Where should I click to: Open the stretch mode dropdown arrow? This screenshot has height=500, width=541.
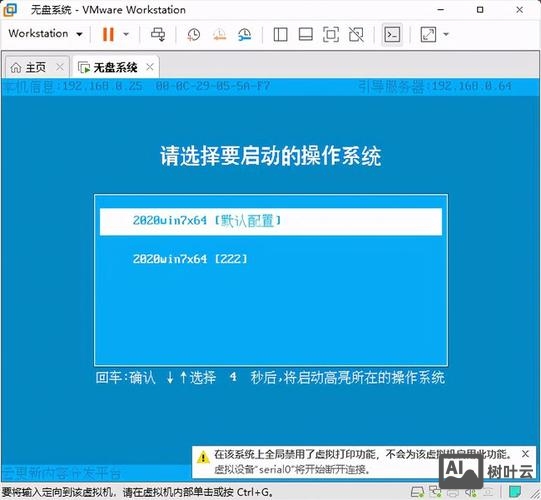[446, 34]
